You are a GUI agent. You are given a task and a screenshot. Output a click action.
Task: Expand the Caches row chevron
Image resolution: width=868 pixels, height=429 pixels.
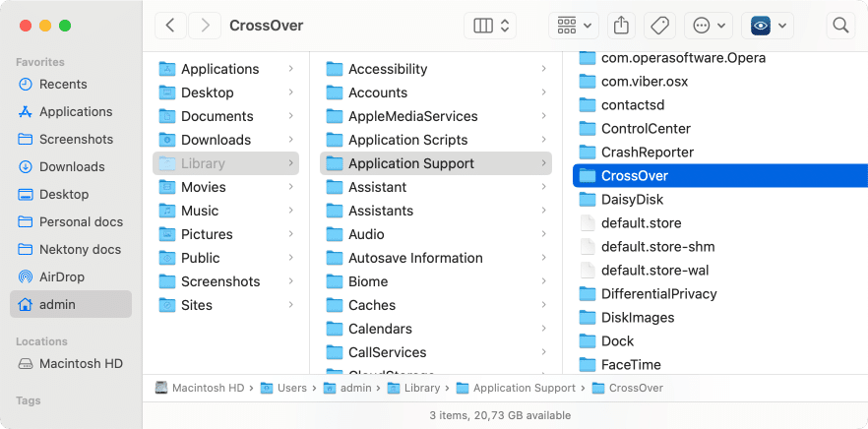[544, 305]
